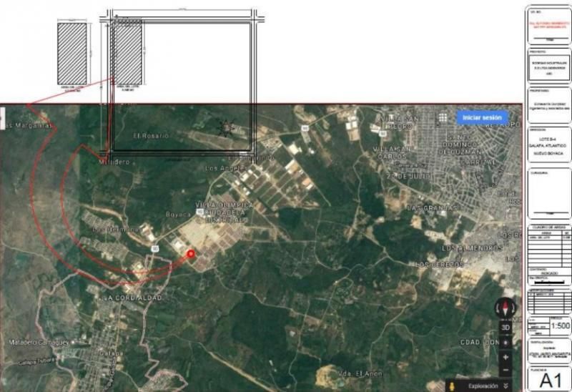Zoom in with the plus button
Image resolution: width=572 pixels, height=392 pixels.
[506, 358]
